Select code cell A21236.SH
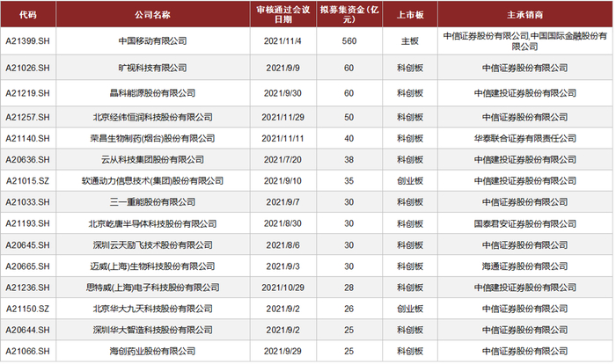This screenshot has width=616, height=364. [x=28, y=288]
